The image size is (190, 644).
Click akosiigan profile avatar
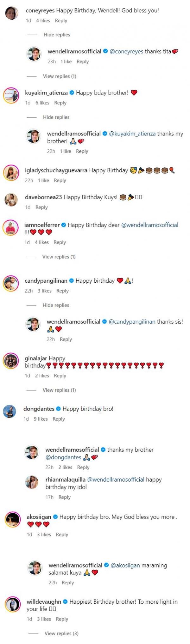13,520
